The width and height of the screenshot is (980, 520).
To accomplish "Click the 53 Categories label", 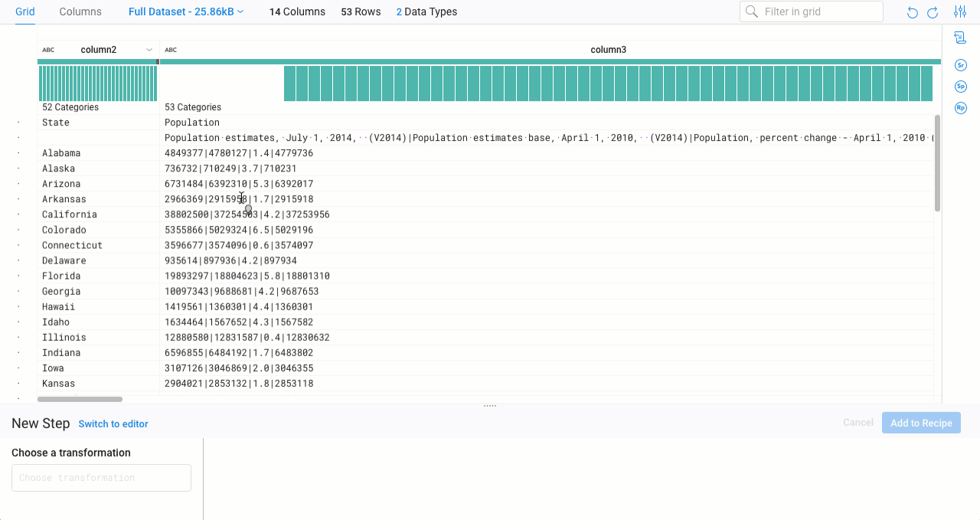I will [x=193, y=107].
